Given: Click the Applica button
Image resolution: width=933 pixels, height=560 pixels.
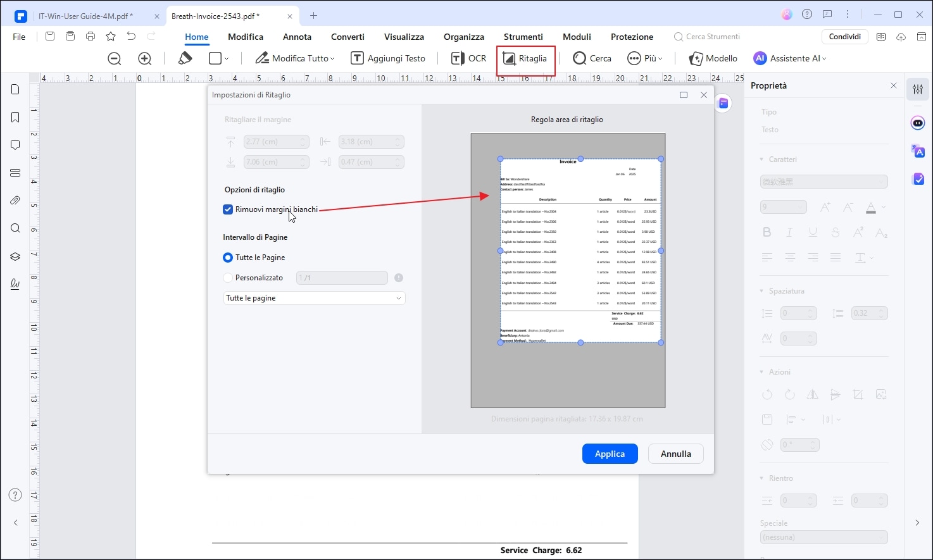Looking at the screenshot, I should click(610, 454).
